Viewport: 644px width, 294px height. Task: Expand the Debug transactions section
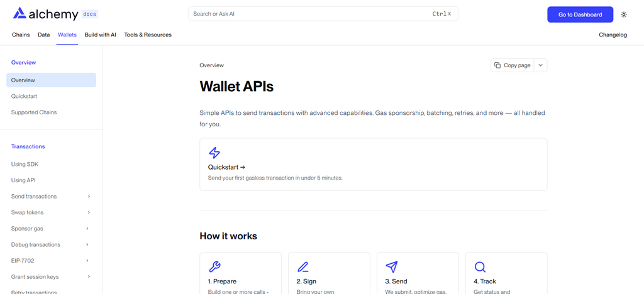point(89,244)
